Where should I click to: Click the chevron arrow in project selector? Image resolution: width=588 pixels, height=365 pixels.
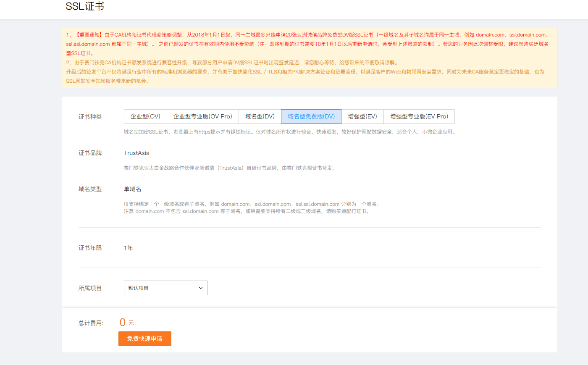tap(201, 288)
